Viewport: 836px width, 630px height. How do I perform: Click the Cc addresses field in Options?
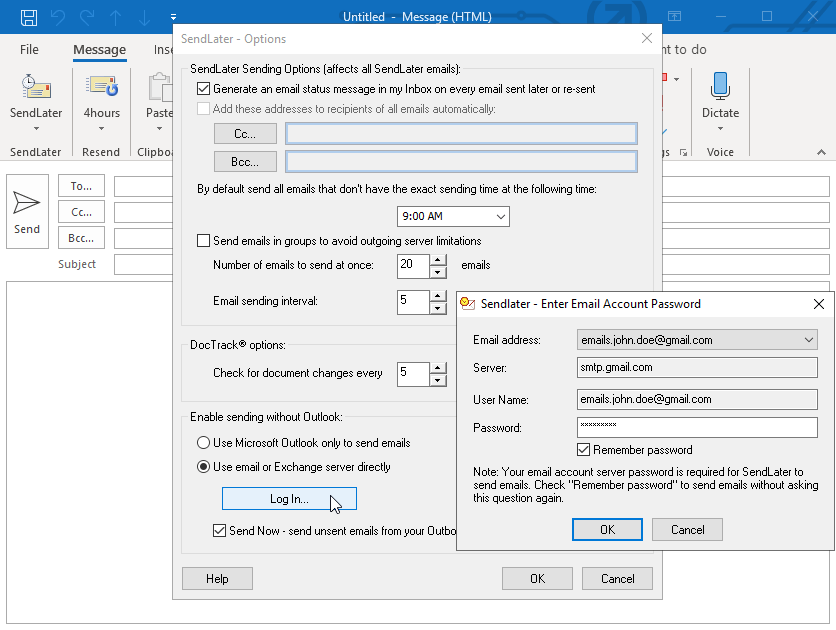461,134
